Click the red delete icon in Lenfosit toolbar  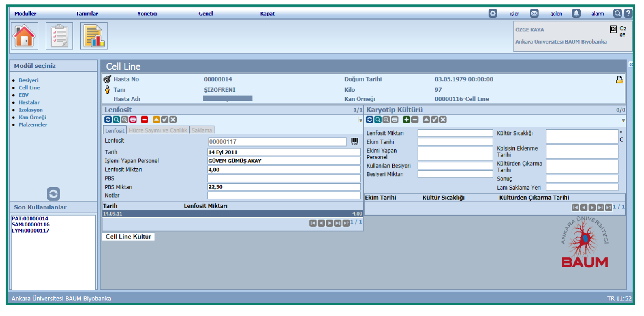145,120
